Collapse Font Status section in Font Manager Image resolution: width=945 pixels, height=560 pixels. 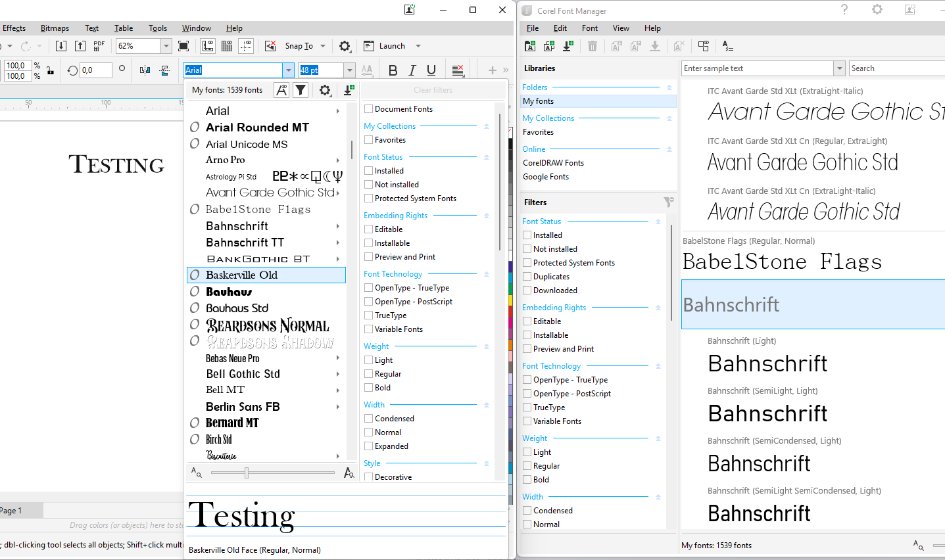(x=658, y=222)
